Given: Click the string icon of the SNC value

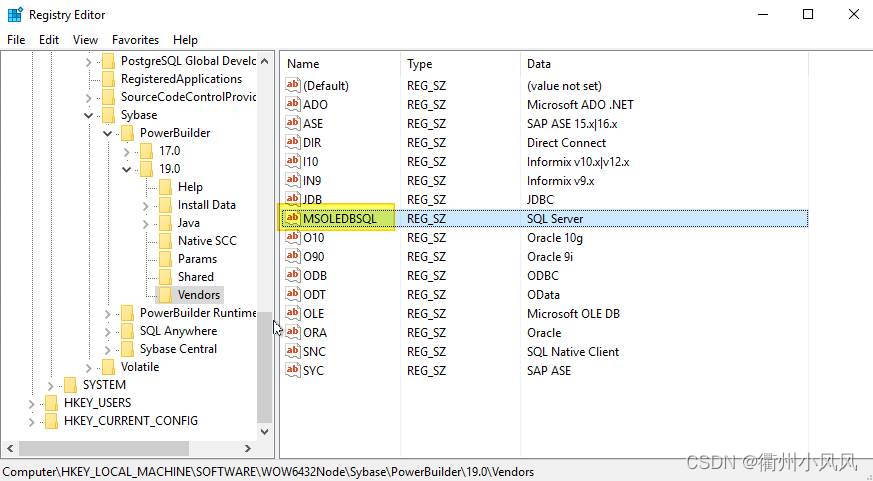Looking at the screenshot, I should click(292, 351).
